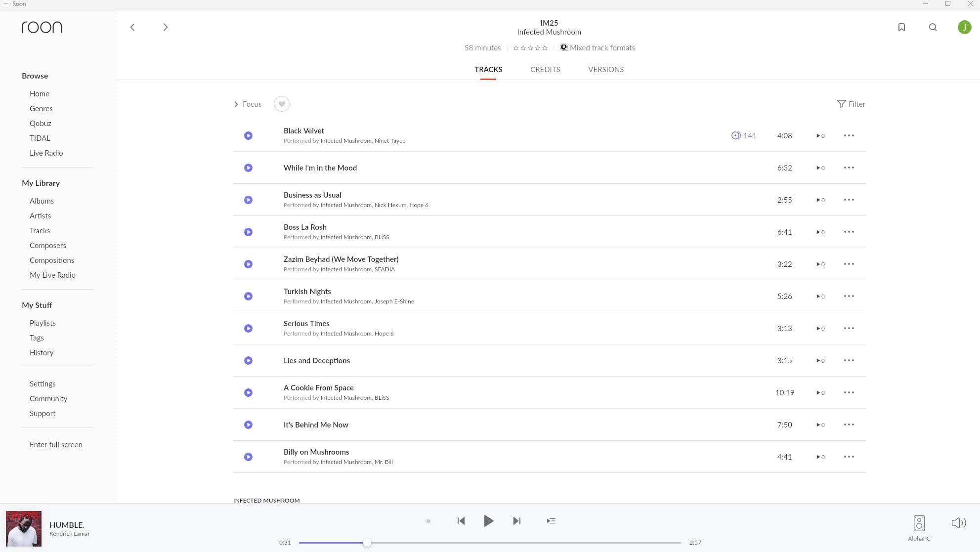Click the bookmark/save icon
Viewport: 980px width, 552px height.
click(x=902, y=27)
